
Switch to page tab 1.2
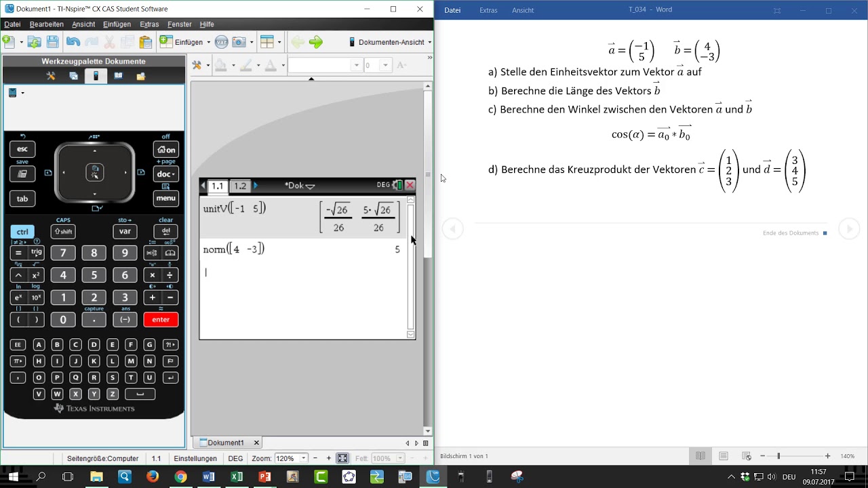(240, 186)
